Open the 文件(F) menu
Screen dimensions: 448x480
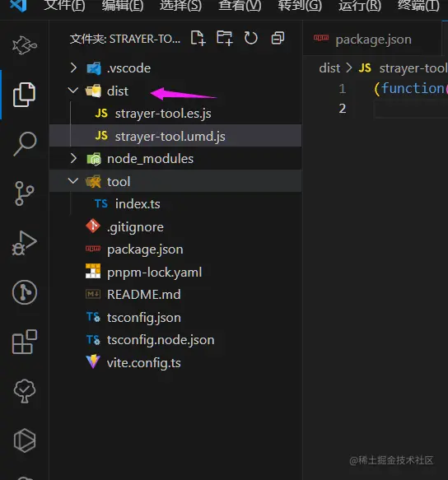[64, 5]
